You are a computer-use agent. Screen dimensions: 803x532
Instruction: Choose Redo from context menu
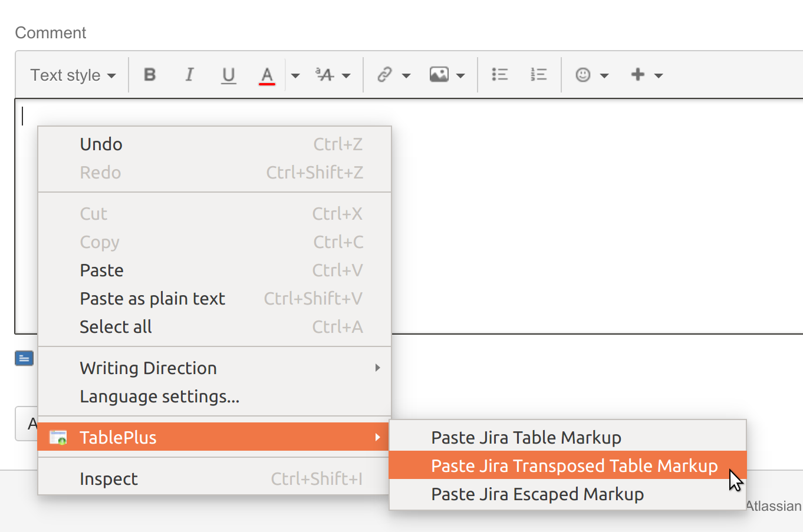(x=215, y=173)
